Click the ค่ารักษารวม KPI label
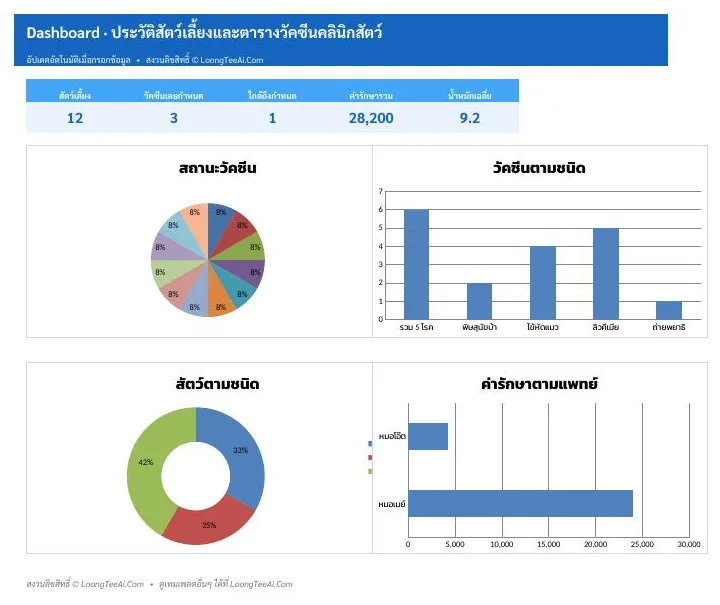The width and height of the screenshot is (720, 605). [371, 95]
